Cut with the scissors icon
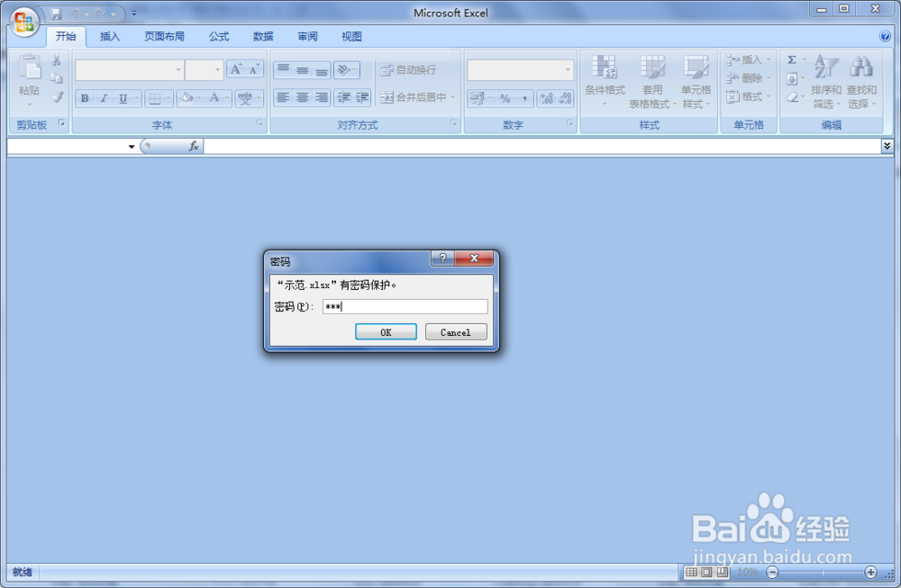The image size is (901, 588). [56, 60]
